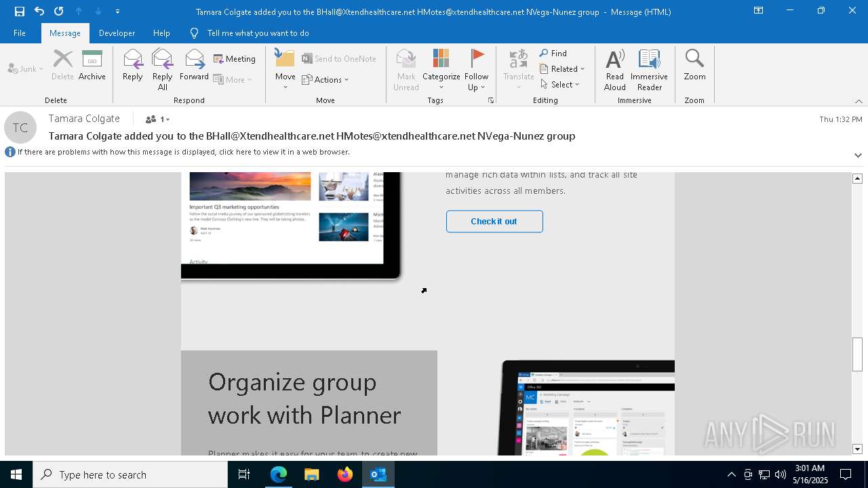The height and width of the screenshot is (488, 868).
Task: Open Immersive Reader
Action: click(650, 70)
